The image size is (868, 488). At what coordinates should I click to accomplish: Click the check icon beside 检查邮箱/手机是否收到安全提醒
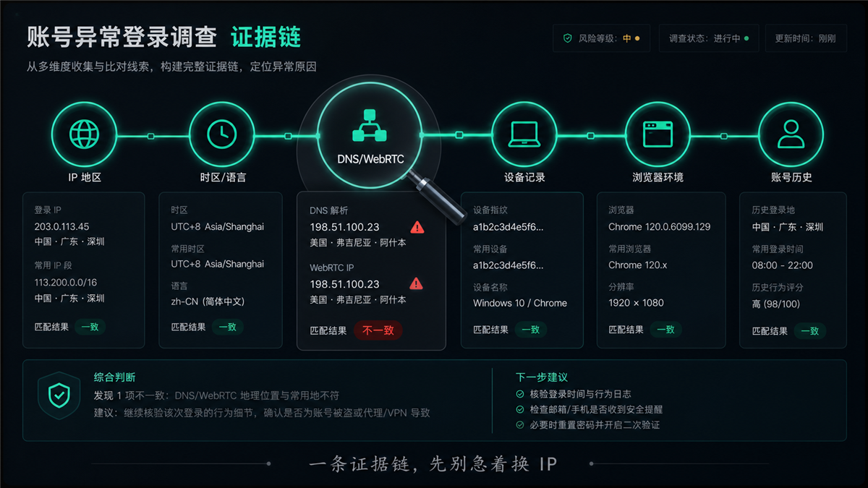click(x=520, y=409)
